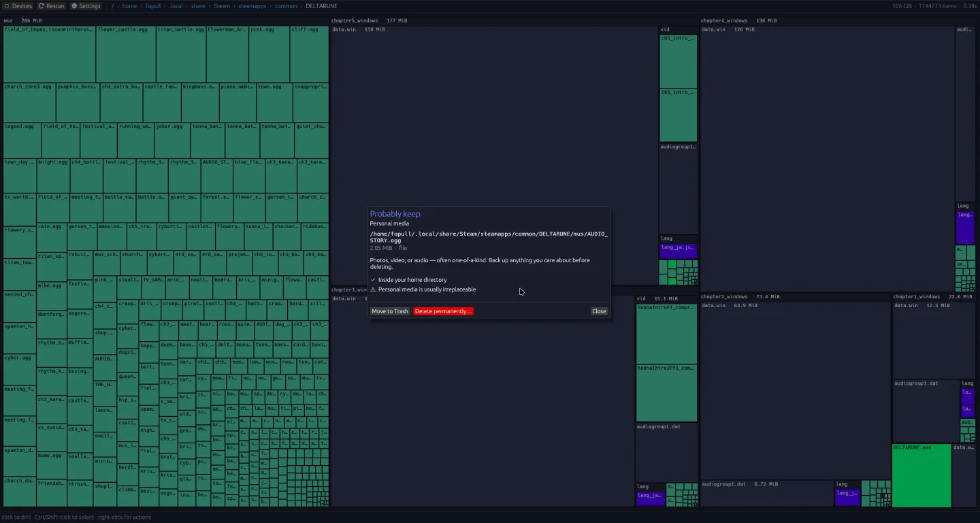Select data.win 158 MiB in chapter5_windows
This screenshot has width=980, height=523.
(x=494, y=155)
